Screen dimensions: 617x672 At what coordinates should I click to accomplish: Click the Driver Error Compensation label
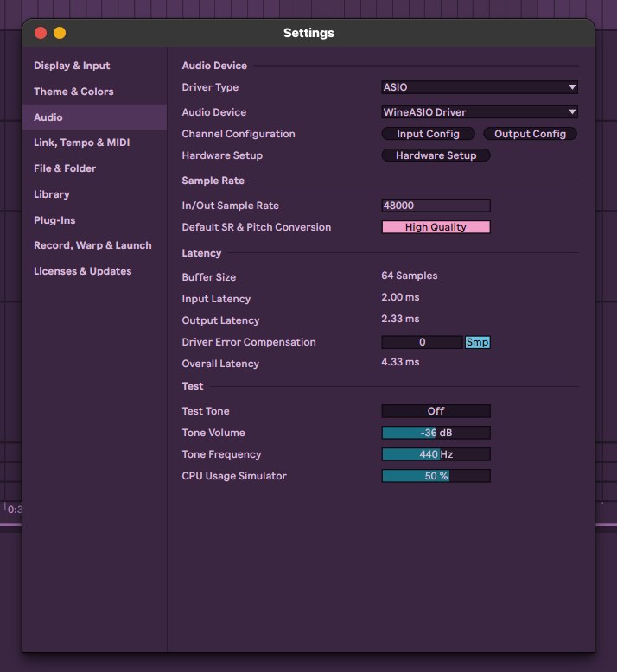click(249, 342)
